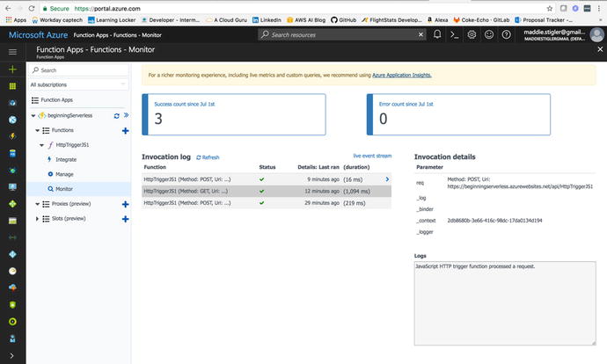The height and width of the screenshot is (364, 607).
Task: Expand the Slots (preview) node
Action: point(37,218)
